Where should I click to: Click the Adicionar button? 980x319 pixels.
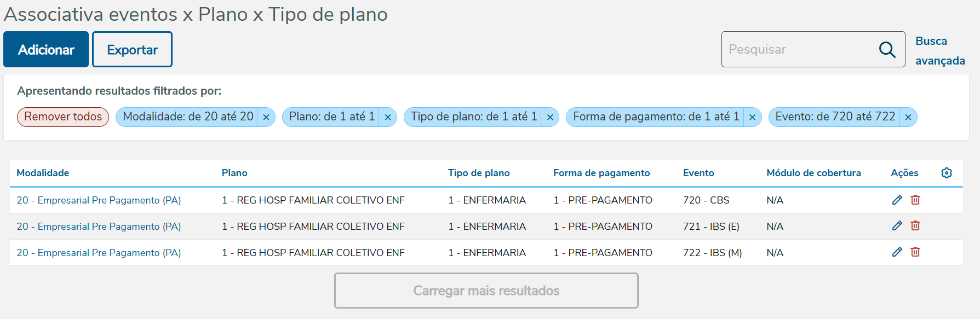(x=46, y=50)
